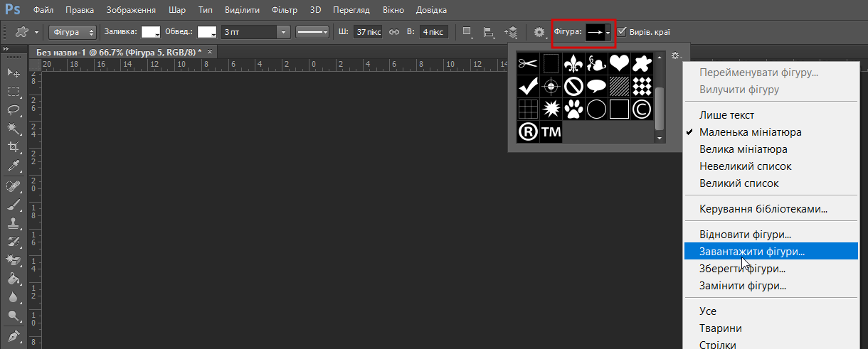
Task: Open the stroke line type dropdown
Action: click(312, 32)
